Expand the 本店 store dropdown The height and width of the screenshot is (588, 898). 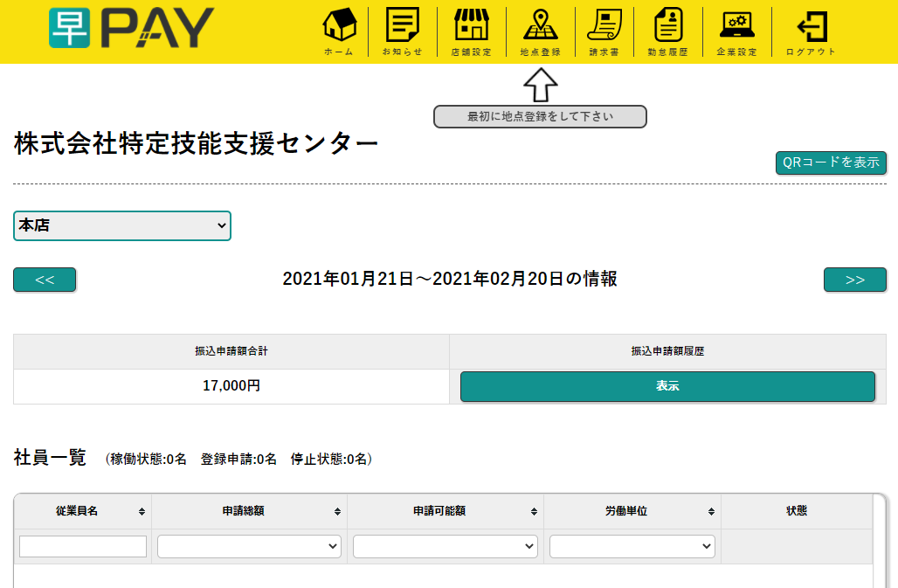click(122, 225)
